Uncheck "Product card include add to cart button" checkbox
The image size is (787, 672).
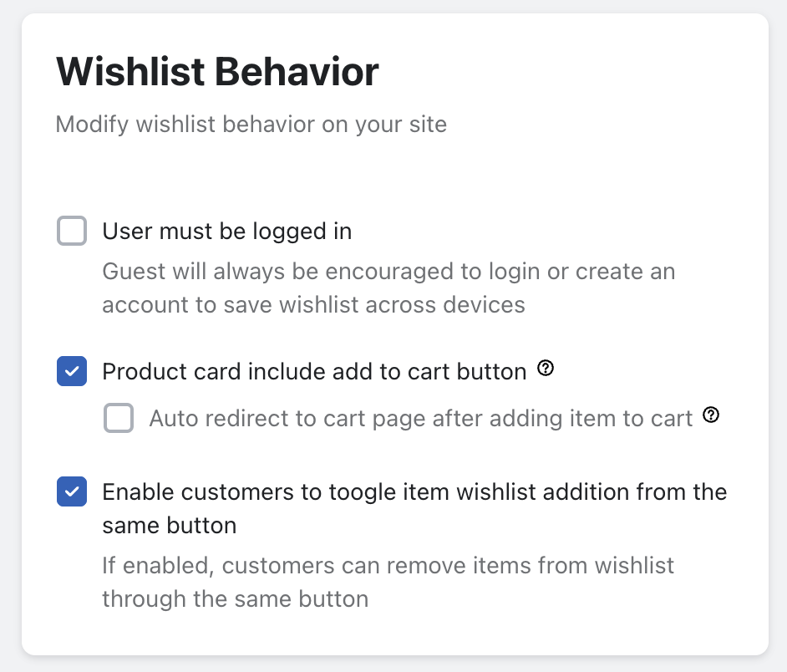tap(72, 371)
